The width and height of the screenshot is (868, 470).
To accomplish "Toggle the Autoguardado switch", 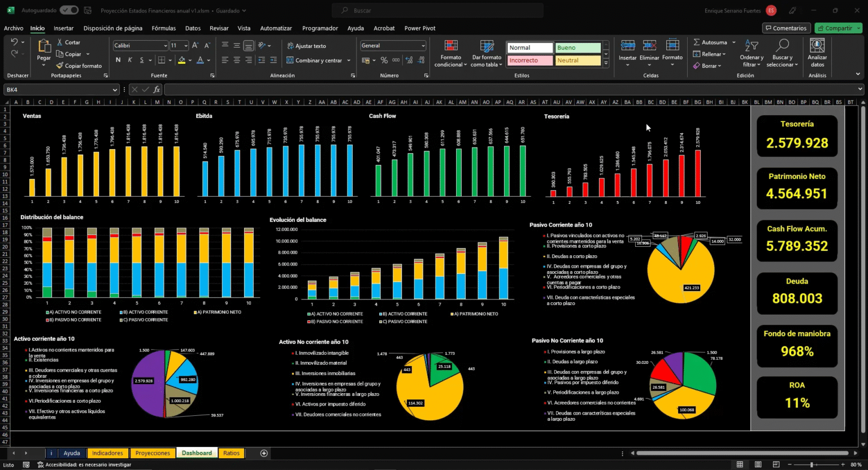I will pos(69,10).
